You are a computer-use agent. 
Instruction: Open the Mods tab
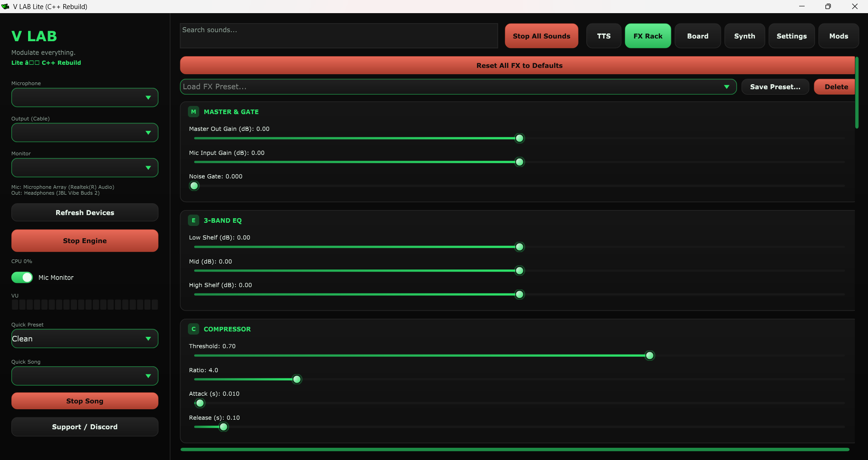(x=839, y=36)
